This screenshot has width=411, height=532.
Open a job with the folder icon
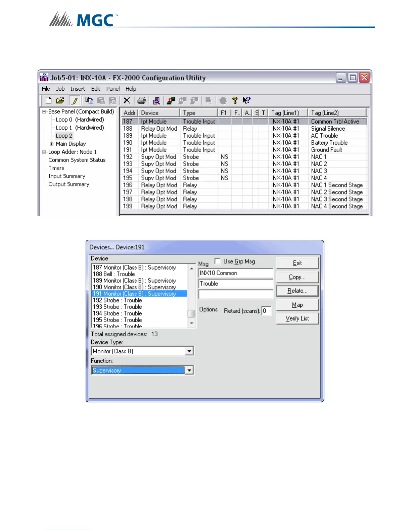pyautogui.click(x=60, y=100)
